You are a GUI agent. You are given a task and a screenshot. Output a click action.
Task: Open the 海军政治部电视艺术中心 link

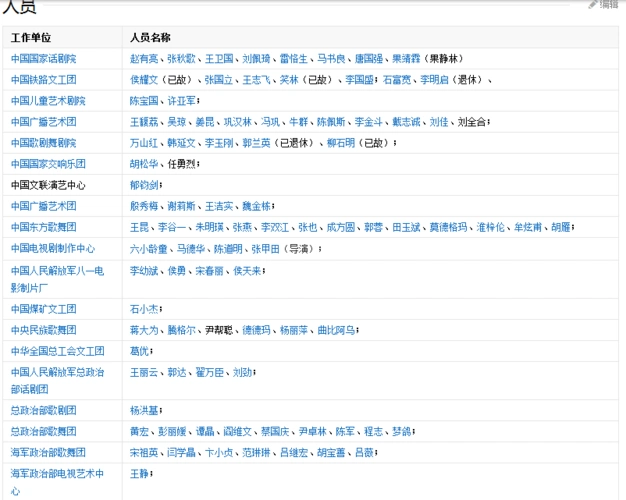pyautogui.click(x=57, y=482)
